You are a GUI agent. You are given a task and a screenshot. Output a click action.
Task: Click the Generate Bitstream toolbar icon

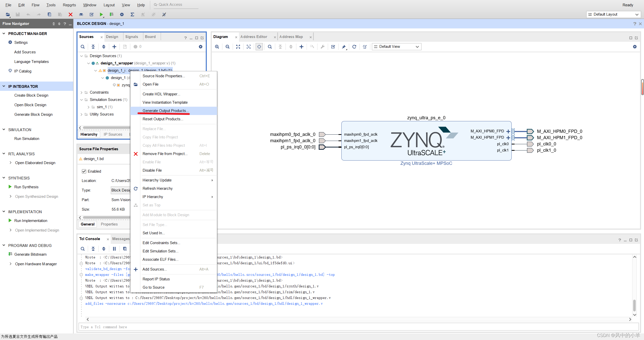(111, 14)
